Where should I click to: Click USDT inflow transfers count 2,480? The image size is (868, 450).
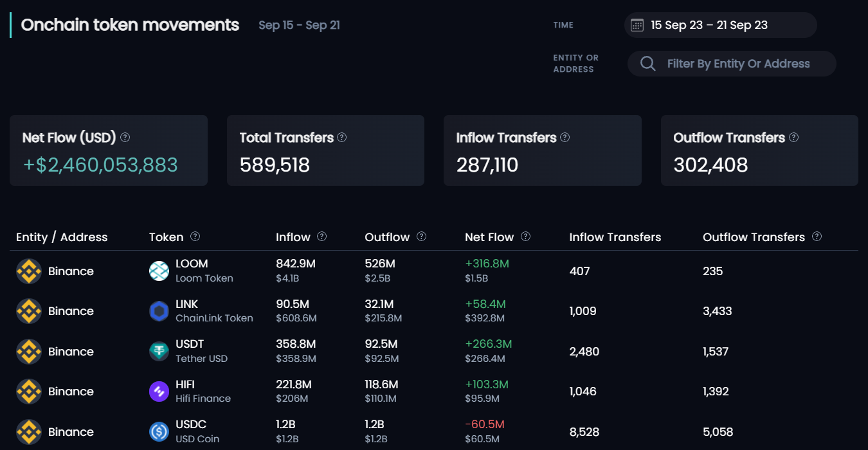point(584,352)
